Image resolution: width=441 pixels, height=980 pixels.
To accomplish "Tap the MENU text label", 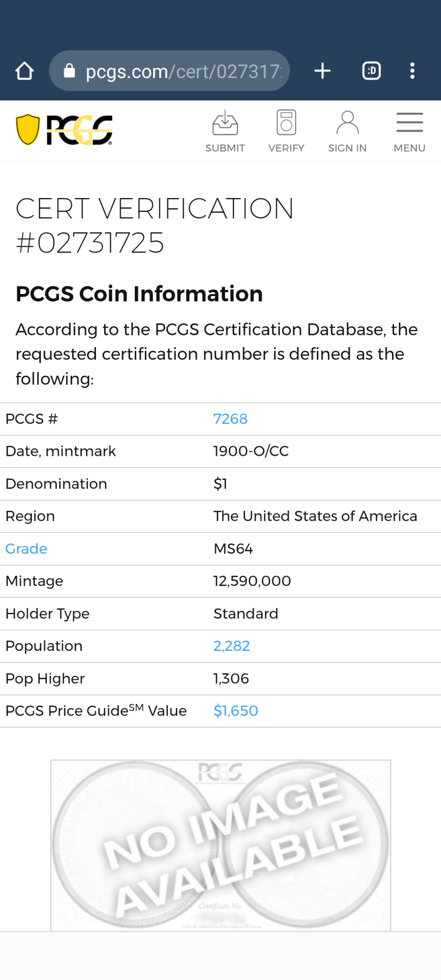I will [x=409, y=148].
